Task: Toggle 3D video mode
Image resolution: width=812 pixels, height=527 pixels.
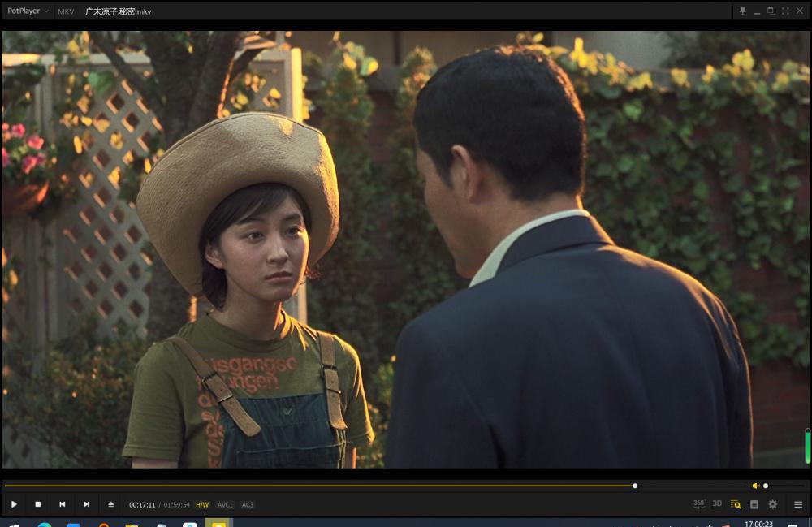Action: coord(717,503)
